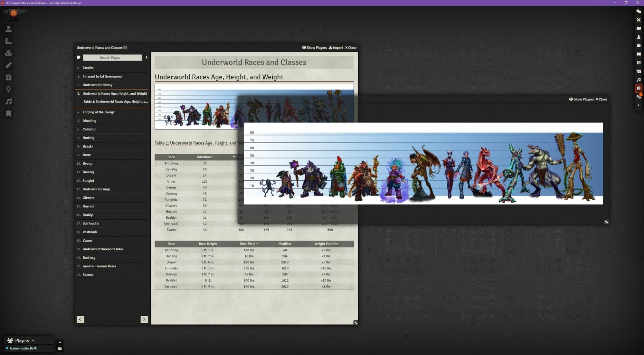Viewport: 644px width, 355px height.
Task: Open the Card Stacks sidebar tab
Action: pos(639,71)
